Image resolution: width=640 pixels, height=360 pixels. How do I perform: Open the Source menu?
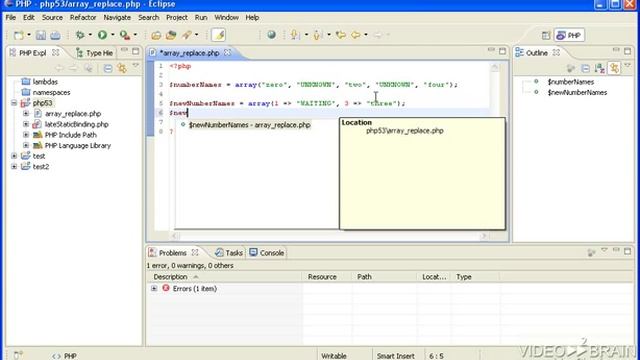[52, 18]
